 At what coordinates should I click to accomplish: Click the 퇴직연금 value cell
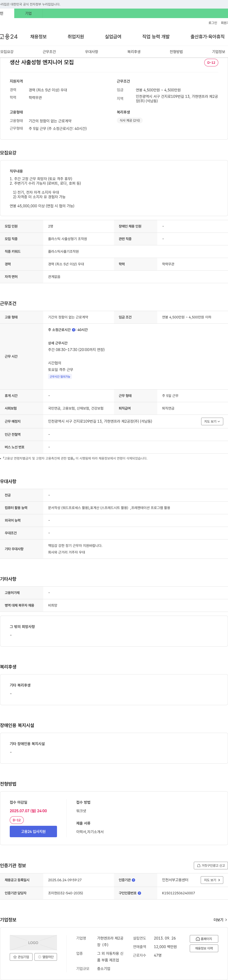[168, 408]
